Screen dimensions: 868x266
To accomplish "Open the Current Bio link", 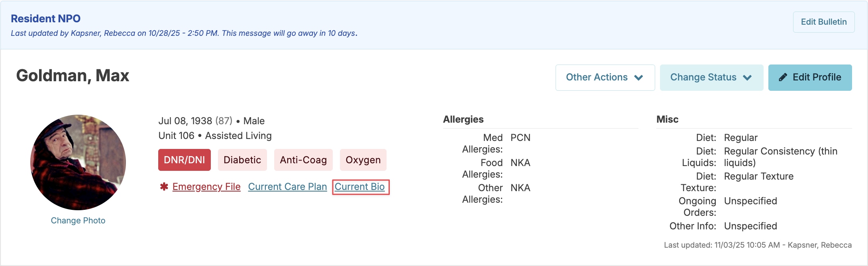I will coord(360,187).
